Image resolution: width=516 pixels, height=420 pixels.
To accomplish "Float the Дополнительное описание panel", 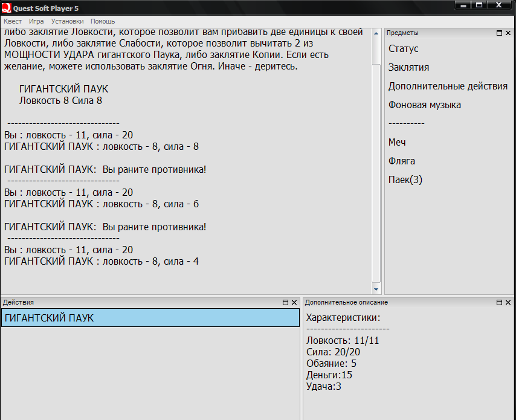I will pos(499,302).
